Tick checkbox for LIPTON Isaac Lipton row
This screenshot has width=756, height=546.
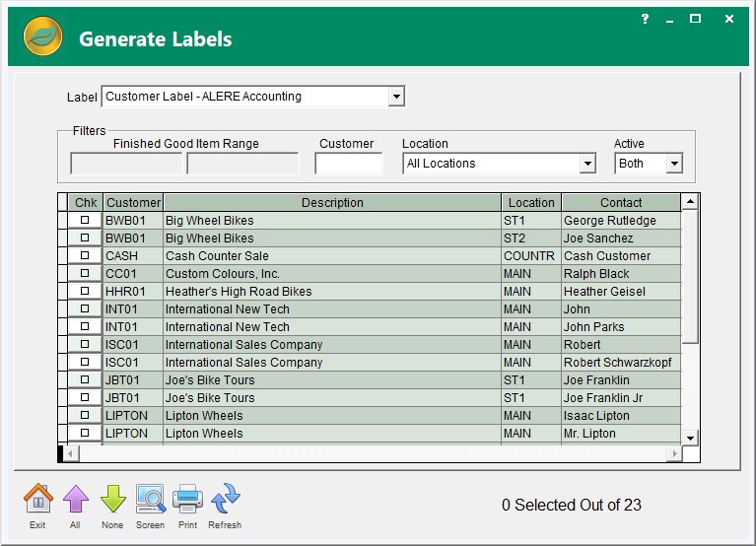(x=85, y=415)
